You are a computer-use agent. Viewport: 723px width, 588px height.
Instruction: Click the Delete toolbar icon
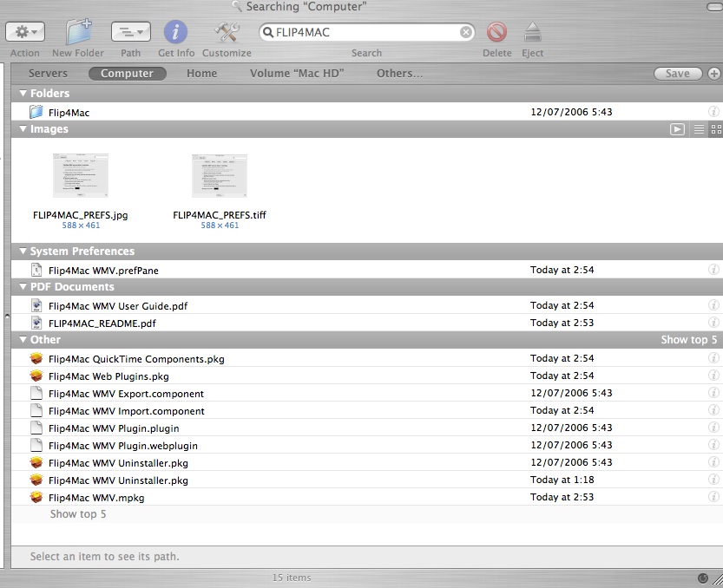click(x=497, y=32)
